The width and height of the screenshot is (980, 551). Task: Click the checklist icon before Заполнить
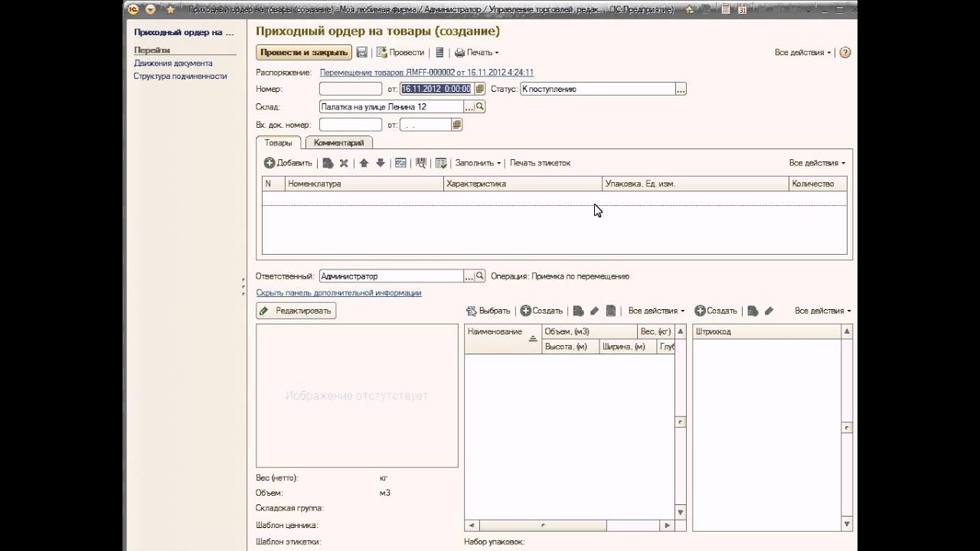click(x=440, y=163)
